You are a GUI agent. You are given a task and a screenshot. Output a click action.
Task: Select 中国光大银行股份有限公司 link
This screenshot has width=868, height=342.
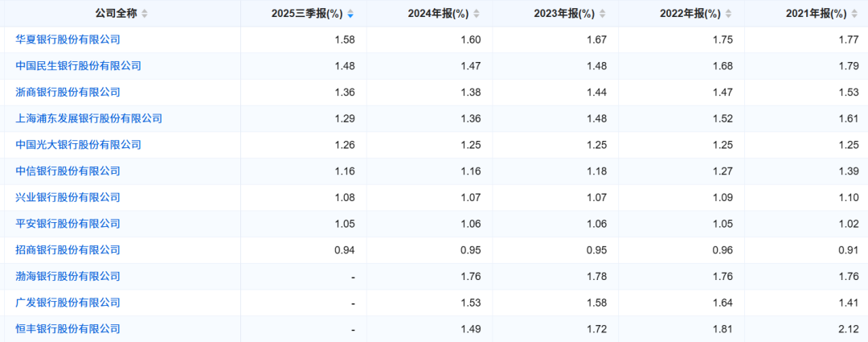78,145
